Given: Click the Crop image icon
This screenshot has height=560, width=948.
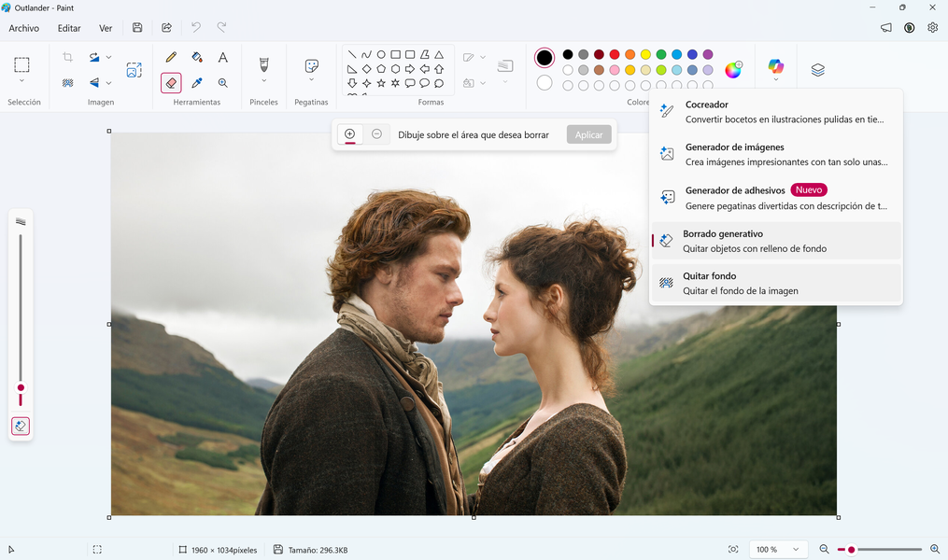Looking at the screenshot, I should 67,57.
